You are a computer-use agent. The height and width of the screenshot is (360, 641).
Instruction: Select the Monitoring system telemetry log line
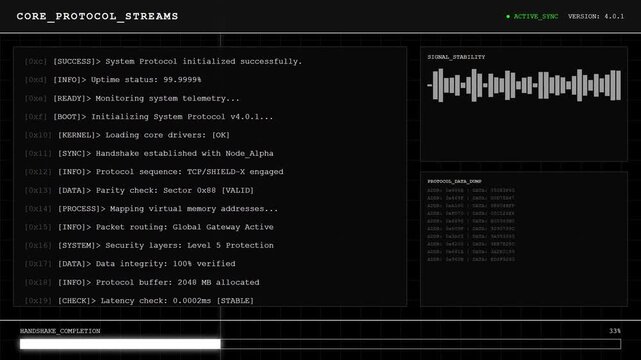[132, 98]
